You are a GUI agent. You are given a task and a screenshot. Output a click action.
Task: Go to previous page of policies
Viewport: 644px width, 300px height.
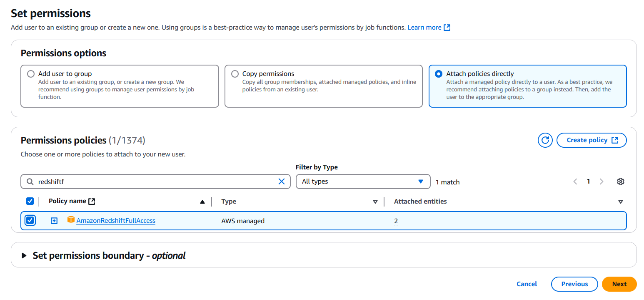pos(575,182)
